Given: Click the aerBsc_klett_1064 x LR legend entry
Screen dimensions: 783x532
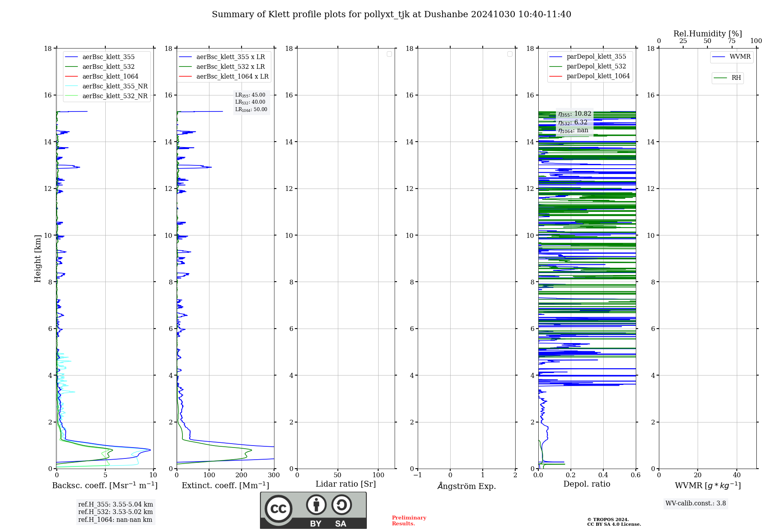Looking at the screenshot, I should point(224,76).
